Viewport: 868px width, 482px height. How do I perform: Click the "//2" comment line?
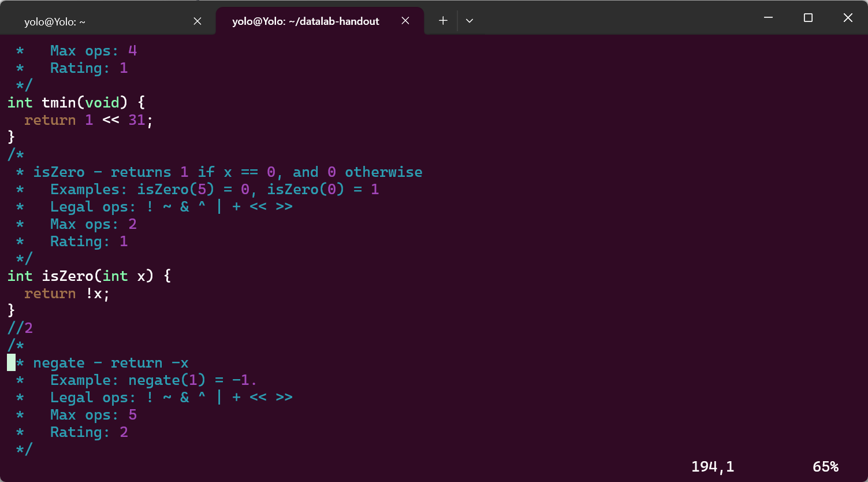(20, 328)
